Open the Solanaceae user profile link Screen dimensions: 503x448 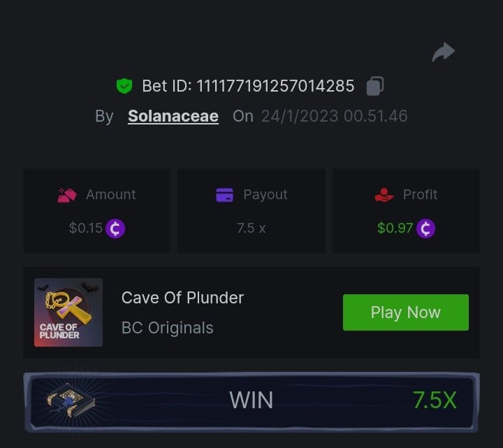pos(173,116)
